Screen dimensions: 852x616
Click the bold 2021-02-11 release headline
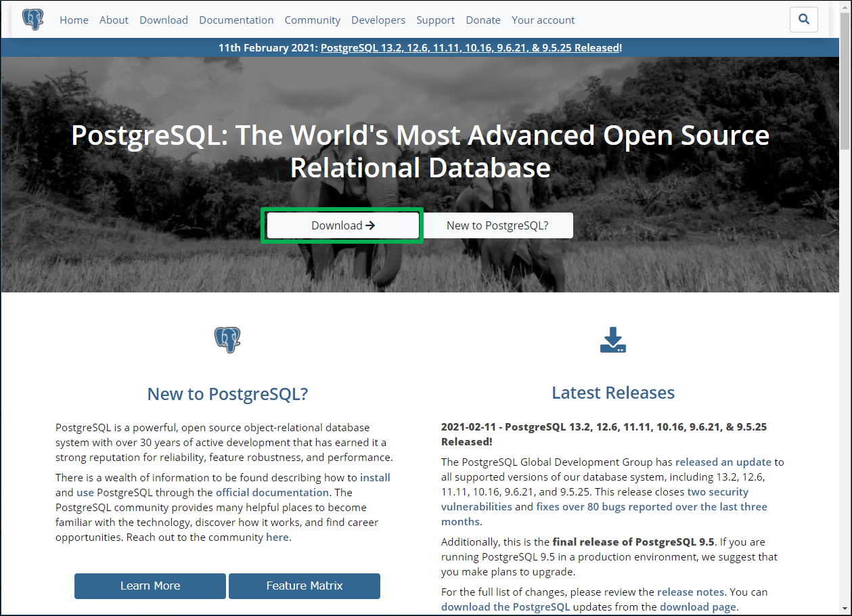pyautogui.click(x=604, y=434)
